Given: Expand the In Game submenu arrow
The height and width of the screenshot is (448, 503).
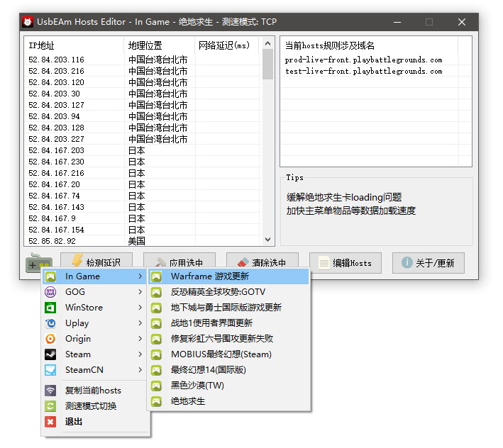Looking at the screenshot, I should click(x=140, y=276).
